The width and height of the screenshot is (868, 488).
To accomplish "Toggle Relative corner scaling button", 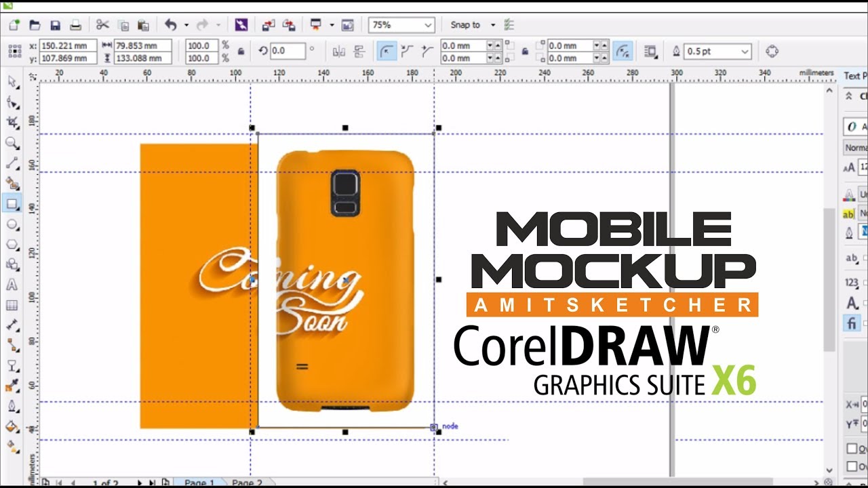I will click(623, 52).
